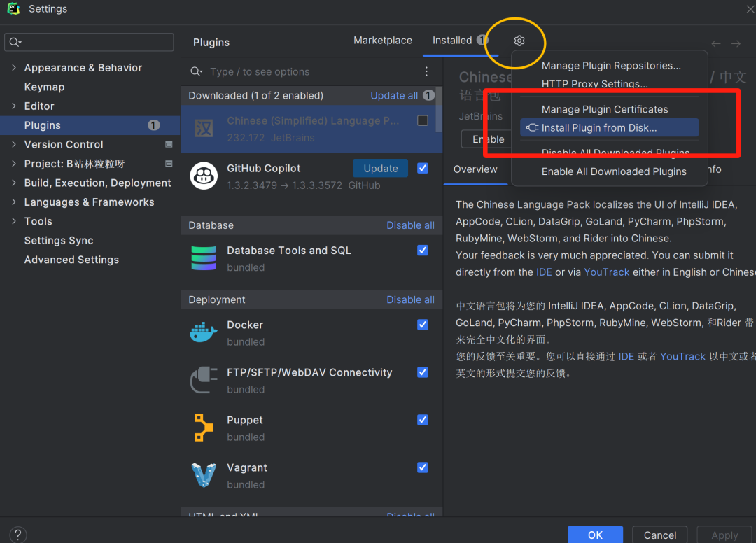756x543 pixels.
Task: Click the Puppet plugin icon
Action: [204, 428]
